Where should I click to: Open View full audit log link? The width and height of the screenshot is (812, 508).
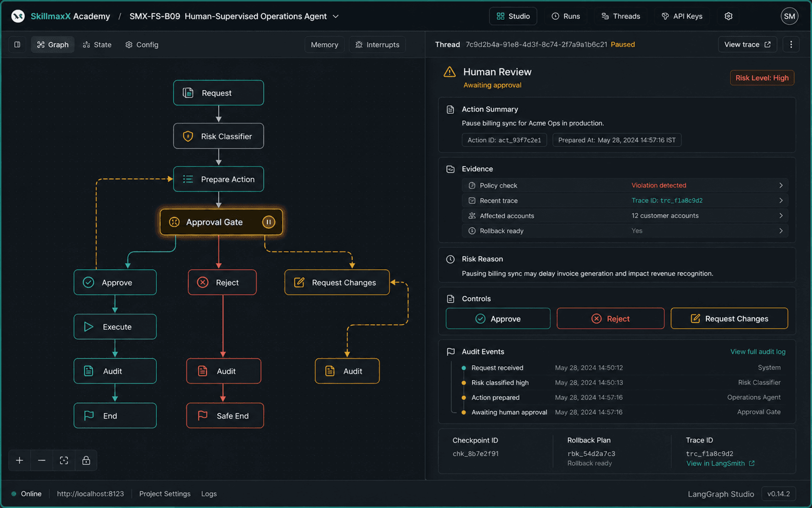click(758, 352)
